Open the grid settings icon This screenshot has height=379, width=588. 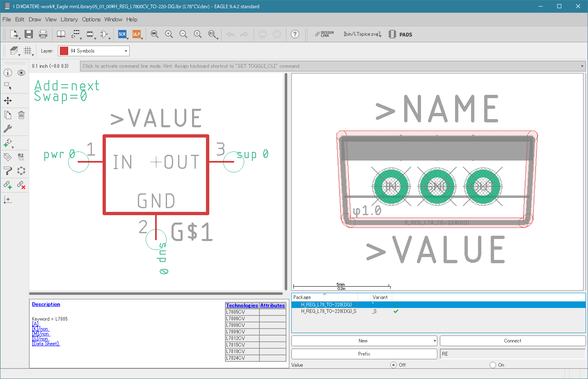tap(28, 51)
